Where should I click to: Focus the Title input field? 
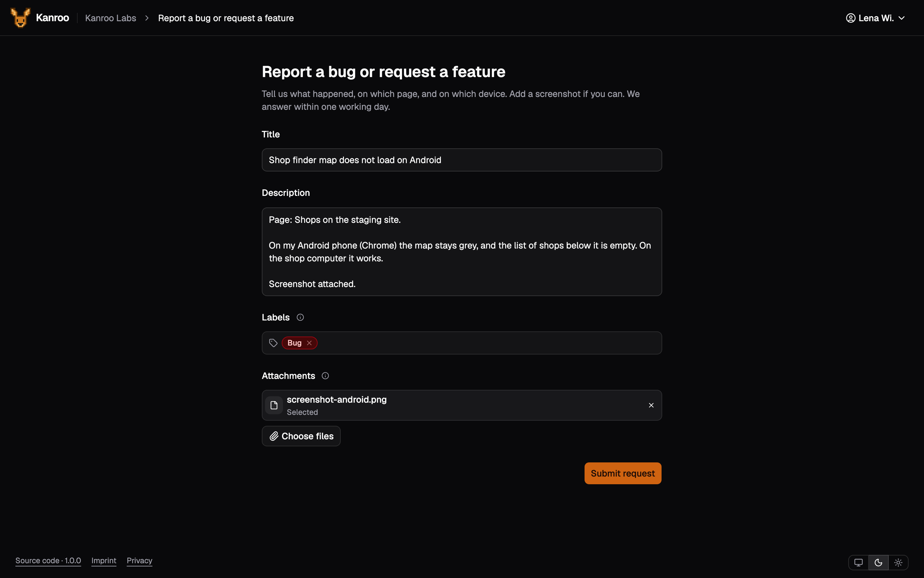coord(462,160)
